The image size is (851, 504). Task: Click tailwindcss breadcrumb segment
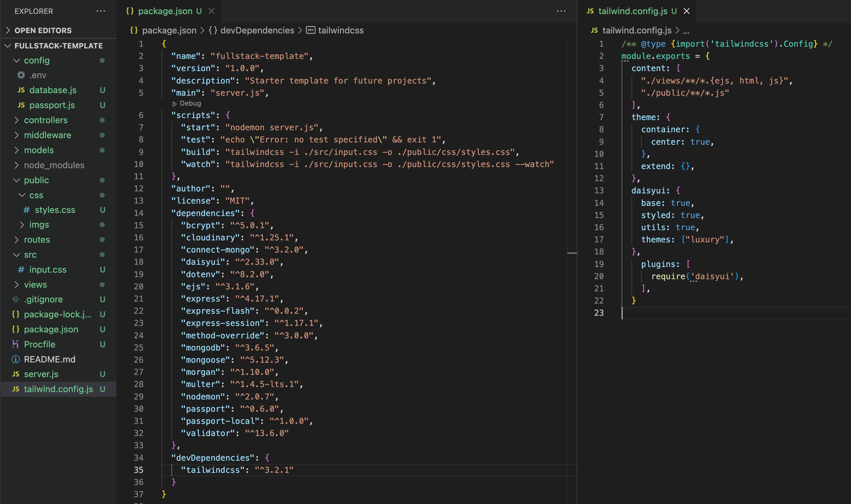341,31
